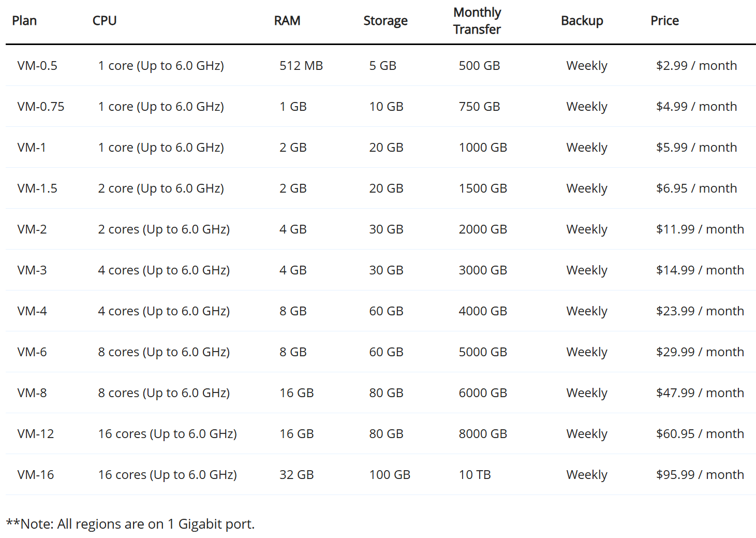The width and height of the screenshot is (756, 538).
Task: Click the $47.99 / month price
Action: (700, 393)
